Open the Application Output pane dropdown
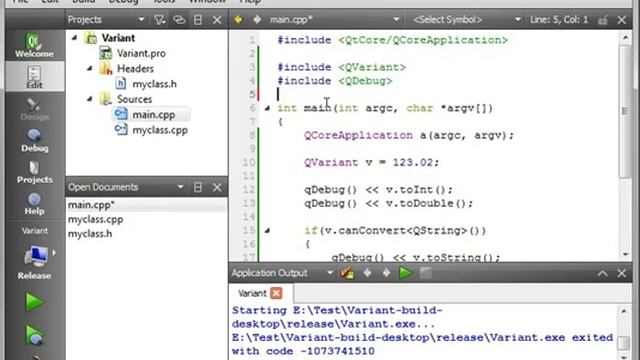 click(329, 273)
